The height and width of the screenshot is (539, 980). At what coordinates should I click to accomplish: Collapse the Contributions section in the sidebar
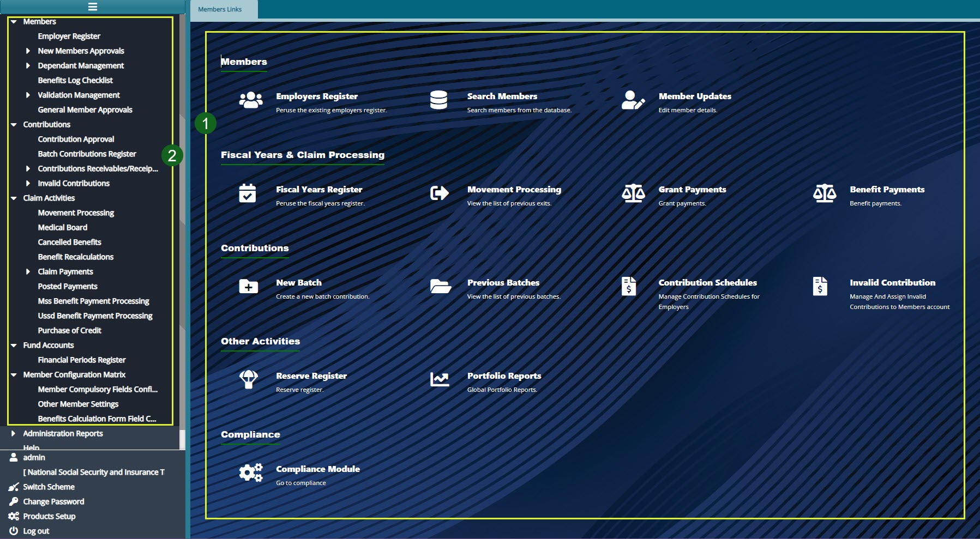[x=14, y=124]
